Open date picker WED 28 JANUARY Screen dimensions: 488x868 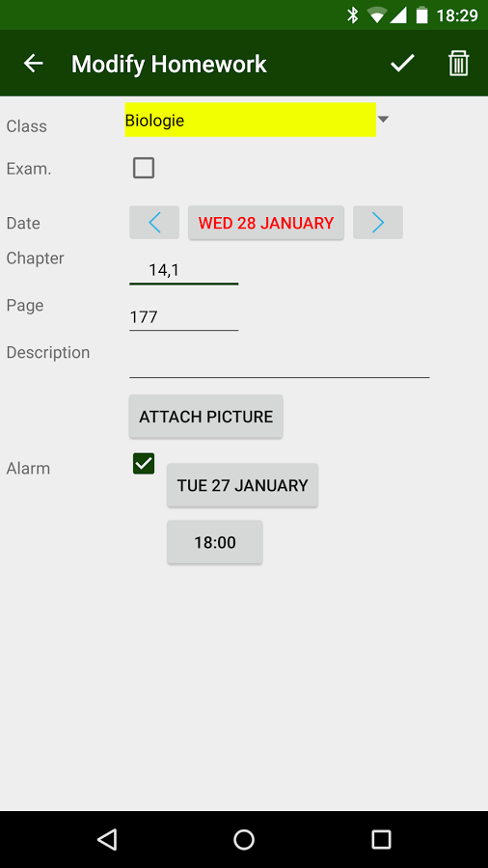point(266,223)
